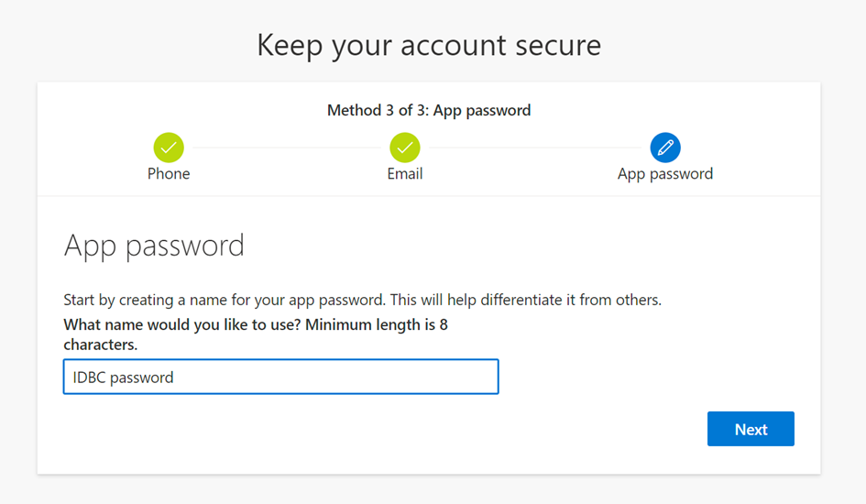866x504 pixels.
Task: Click the Phone step label
Action: point(169,174)
